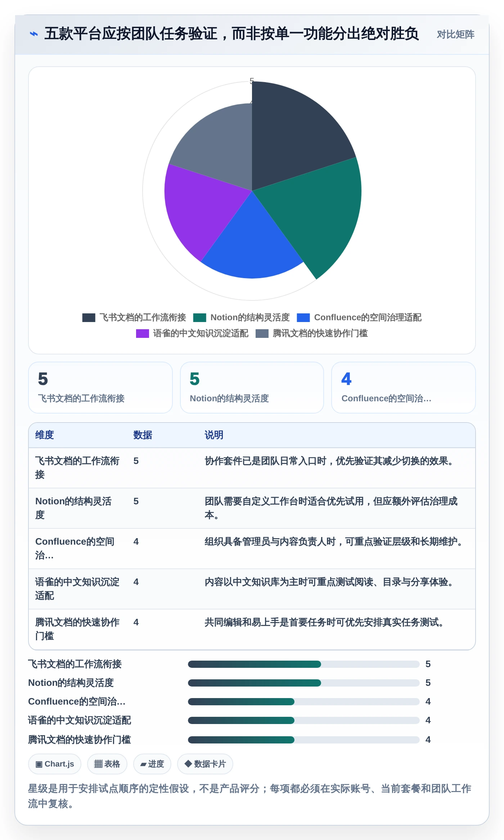The height and width of the screenshot is (840, 504).
Task: Click the slate gray polar chart segment
Action: (220, 148)
